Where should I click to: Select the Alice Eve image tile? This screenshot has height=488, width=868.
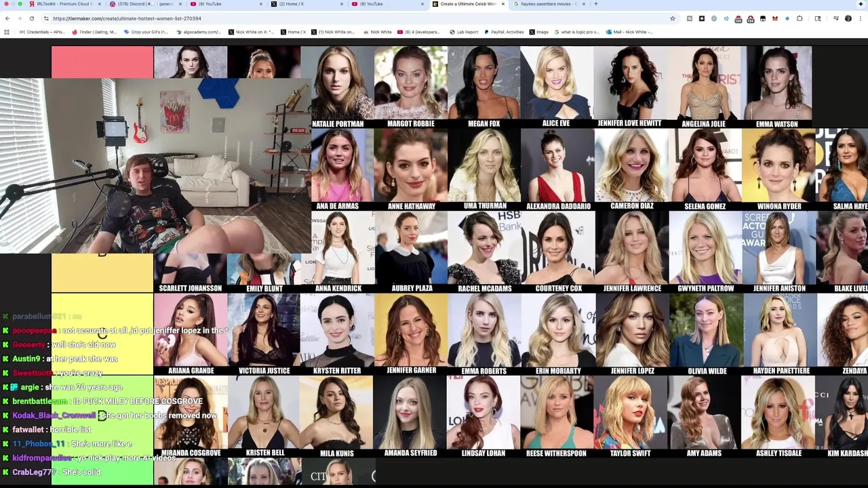coord(557,87)
